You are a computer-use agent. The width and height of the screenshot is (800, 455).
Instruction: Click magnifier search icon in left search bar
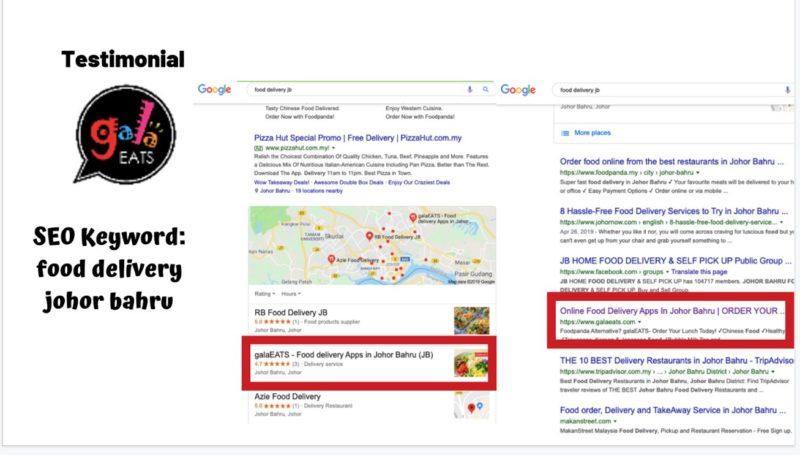485,89
